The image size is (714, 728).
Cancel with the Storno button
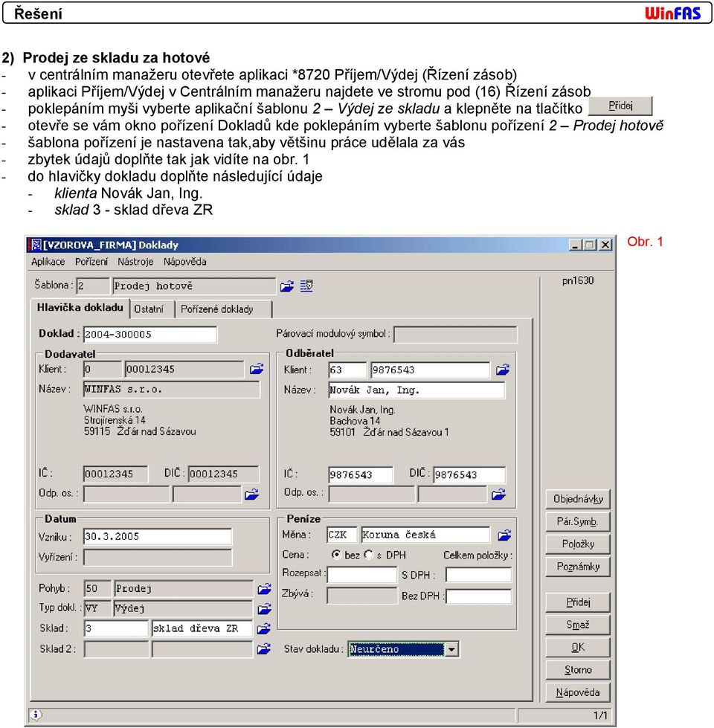pyautogui.click(x=578, y=670)
